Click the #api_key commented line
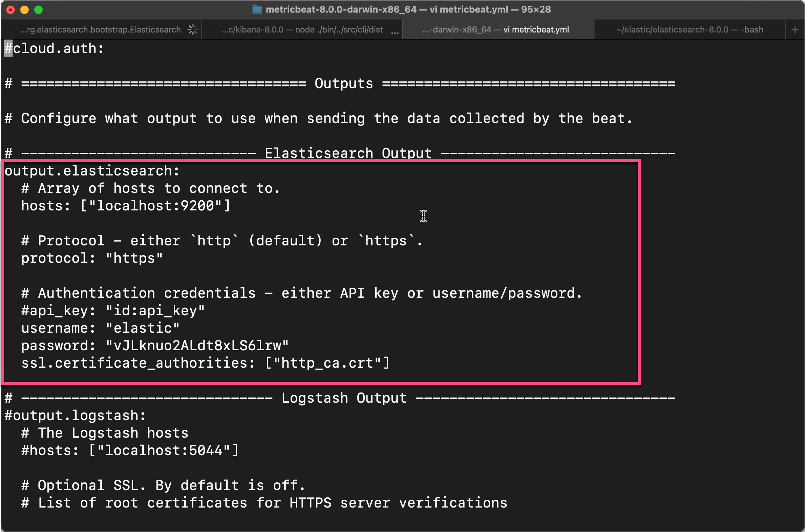Image resolution: width=805 pixels, height=532 pixels. [113, 311]
